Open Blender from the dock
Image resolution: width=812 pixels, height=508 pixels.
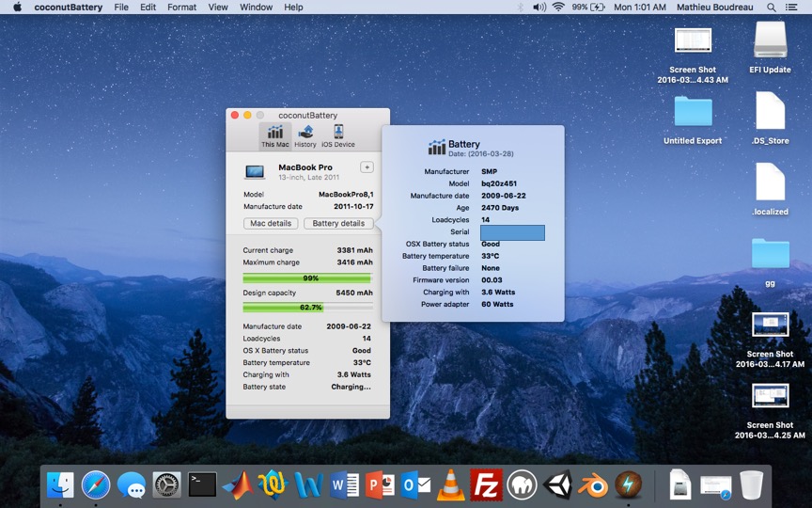coord(592,484)
